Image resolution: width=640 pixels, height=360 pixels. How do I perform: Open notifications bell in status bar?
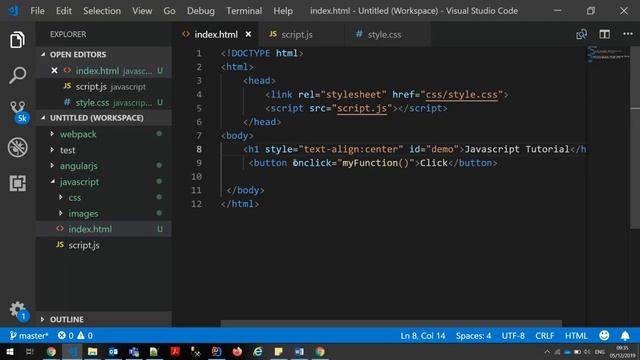[x=625, y=336]
